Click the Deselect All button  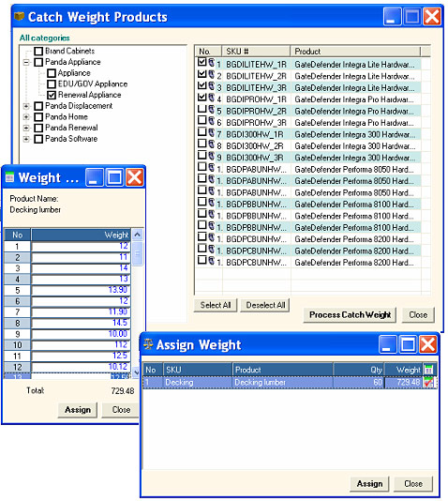pos(265,305)
